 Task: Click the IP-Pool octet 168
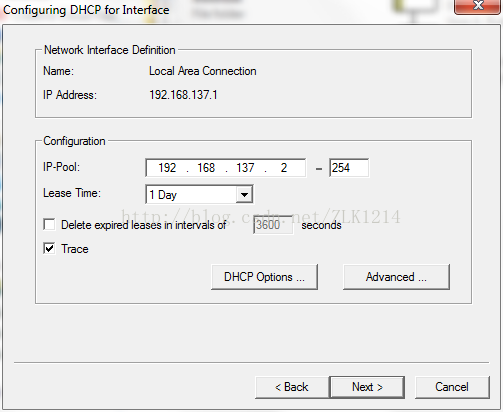(x=206, y=168)
